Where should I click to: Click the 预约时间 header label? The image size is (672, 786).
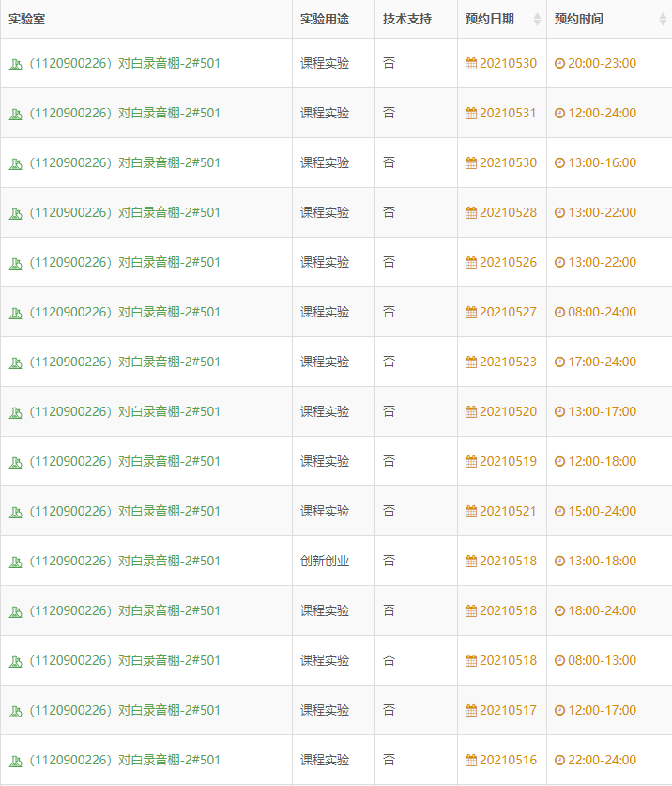pos(579,19)
